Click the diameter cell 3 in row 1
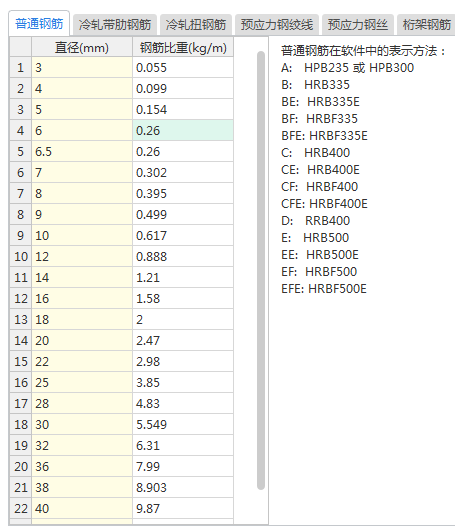This screenshot has width=455, height=528. point(82,68)
